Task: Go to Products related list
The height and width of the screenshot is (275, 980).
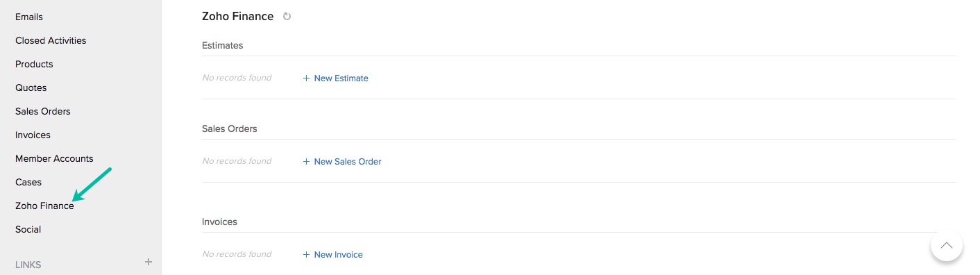Action: point(34,64)
